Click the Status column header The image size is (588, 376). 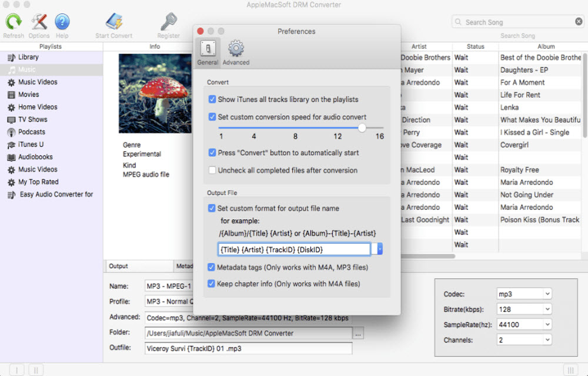pos(476,46)
